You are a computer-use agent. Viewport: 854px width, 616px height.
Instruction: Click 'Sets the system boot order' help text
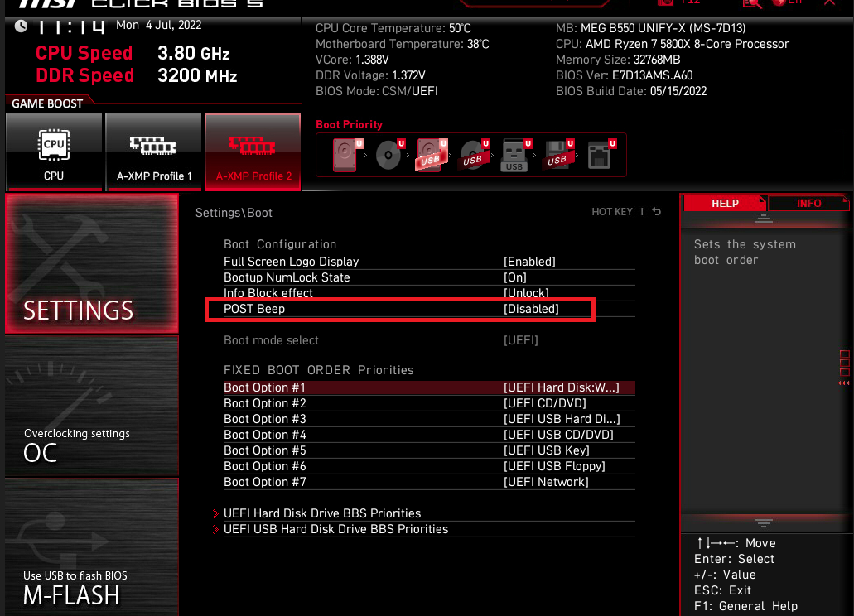745,253
